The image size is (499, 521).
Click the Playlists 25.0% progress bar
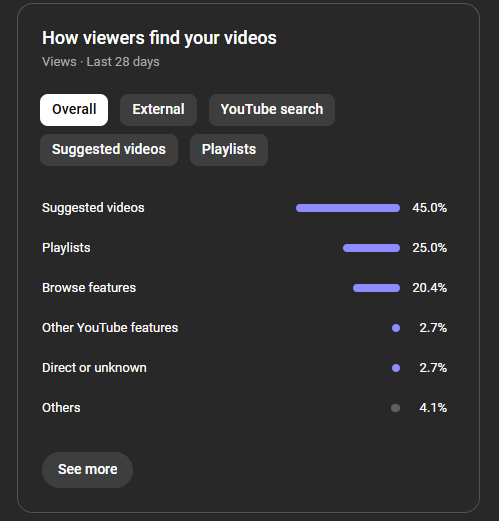(371, 248)
